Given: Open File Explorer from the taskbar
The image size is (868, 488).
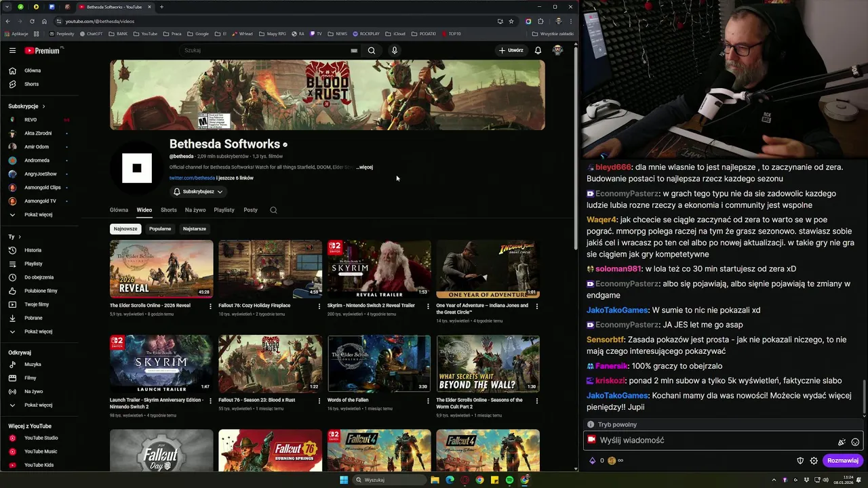Looking at the screenshot, I should [x=435, y=480].
